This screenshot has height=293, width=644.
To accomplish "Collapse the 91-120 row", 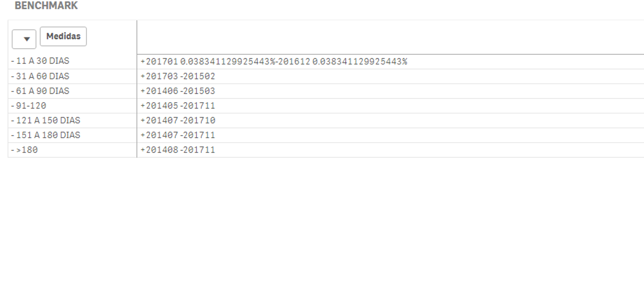I will pyautogui.click(x=13, y=106).
